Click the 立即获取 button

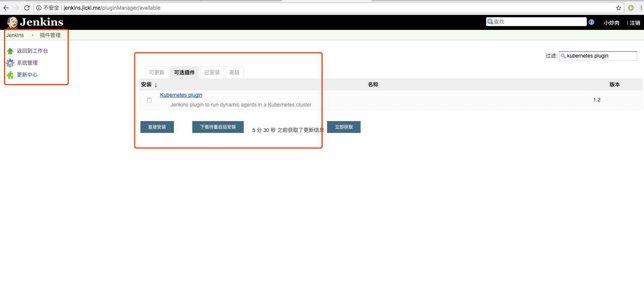(344, 127)
